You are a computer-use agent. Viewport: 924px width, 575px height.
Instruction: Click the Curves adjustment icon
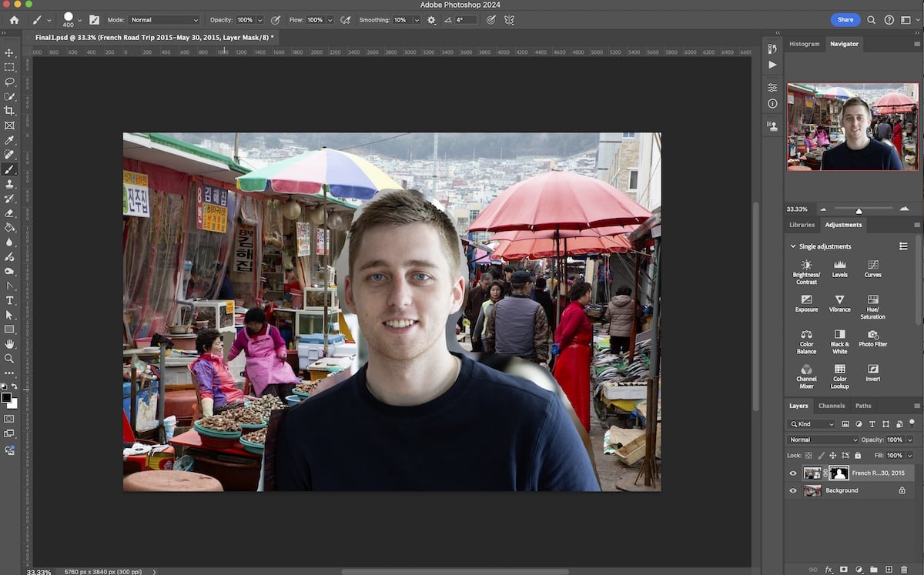(x=872, y=267)
